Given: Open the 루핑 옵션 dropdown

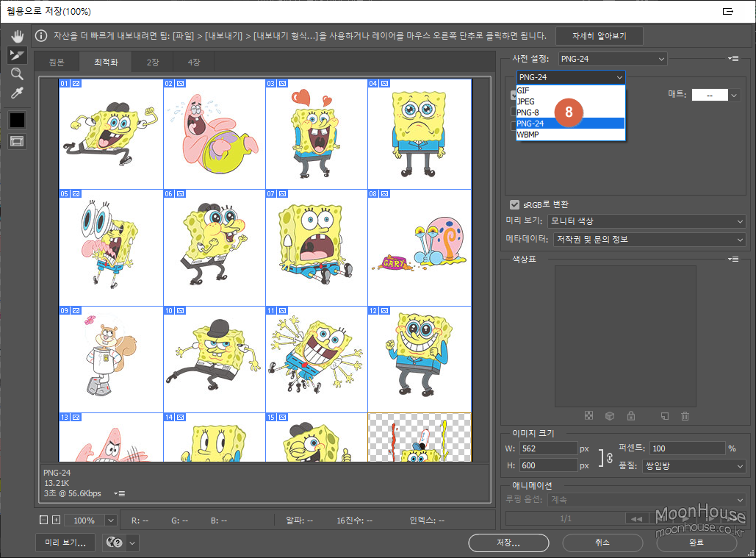Looking at the screenshot, I should 646,500.
